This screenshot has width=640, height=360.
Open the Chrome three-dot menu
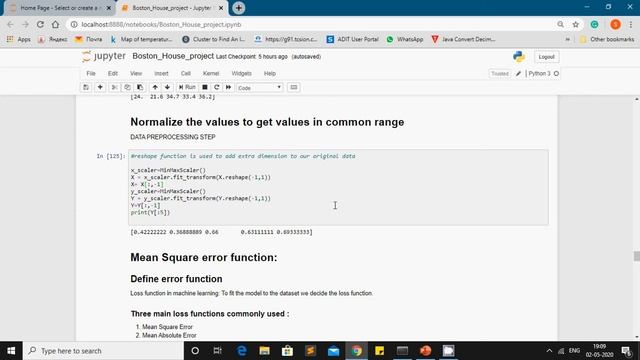pyautogui.click(x=631, y=24)
